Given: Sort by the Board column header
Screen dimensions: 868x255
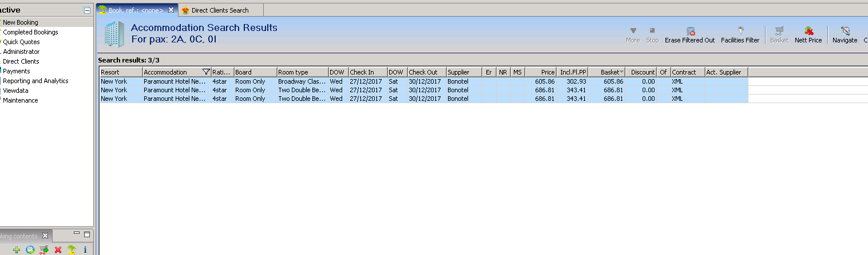Looking at the screenshot, I should [255, 72].
